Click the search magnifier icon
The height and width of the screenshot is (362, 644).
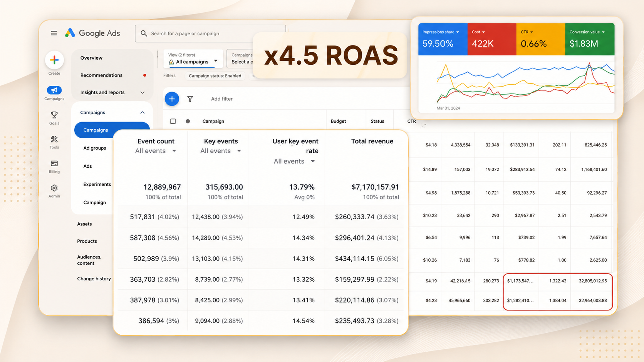pos(144,33)
